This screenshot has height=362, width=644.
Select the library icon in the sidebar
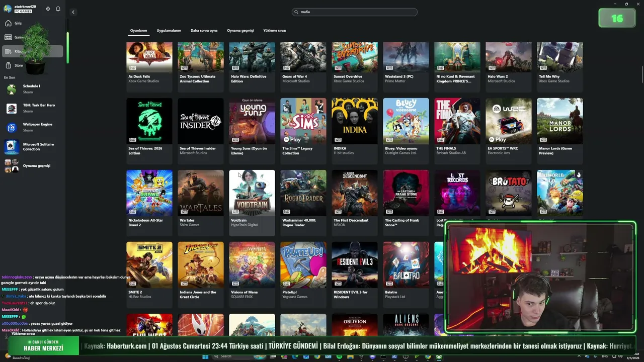tap(8, 51)
